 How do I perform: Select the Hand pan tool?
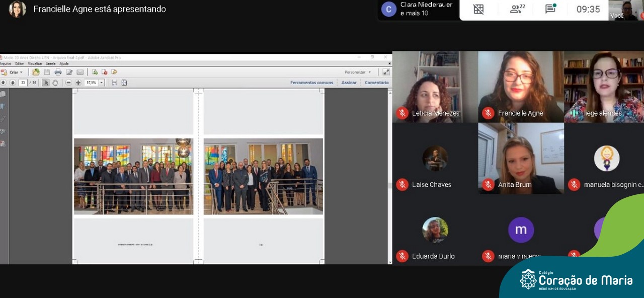55,83
